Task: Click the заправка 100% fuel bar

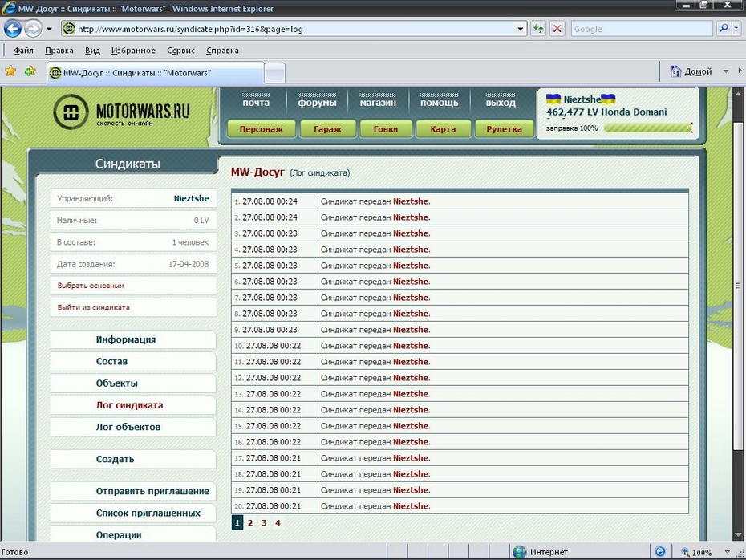Action: pos(647,128)
